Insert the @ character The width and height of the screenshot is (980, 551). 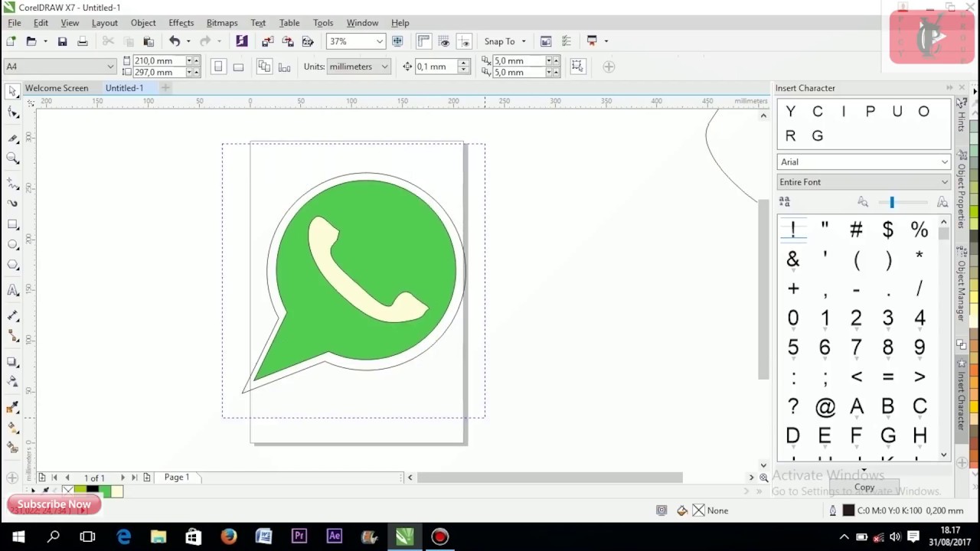[x=825, y=406]
